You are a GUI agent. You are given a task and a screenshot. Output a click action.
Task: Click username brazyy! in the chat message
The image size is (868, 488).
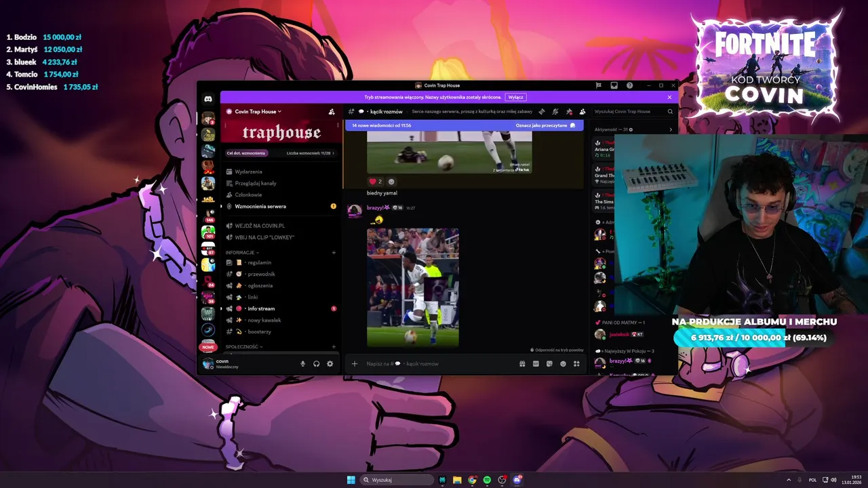tap(378, 207)
